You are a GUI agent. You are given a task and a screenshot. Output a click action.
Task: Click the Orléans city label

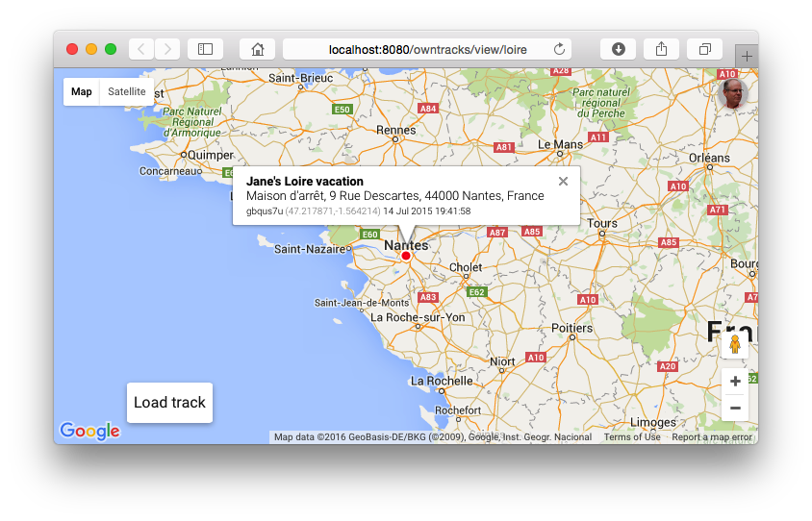(709, 158)
